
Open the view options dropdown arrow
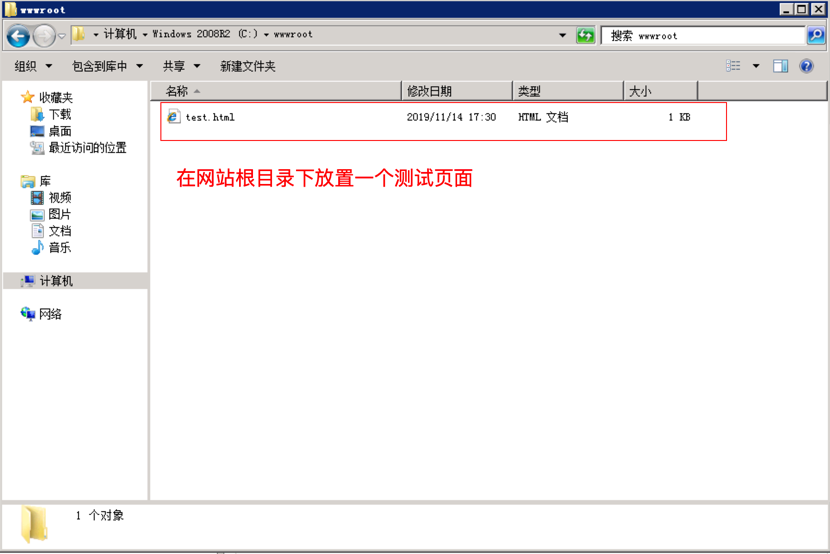[756, 66]
